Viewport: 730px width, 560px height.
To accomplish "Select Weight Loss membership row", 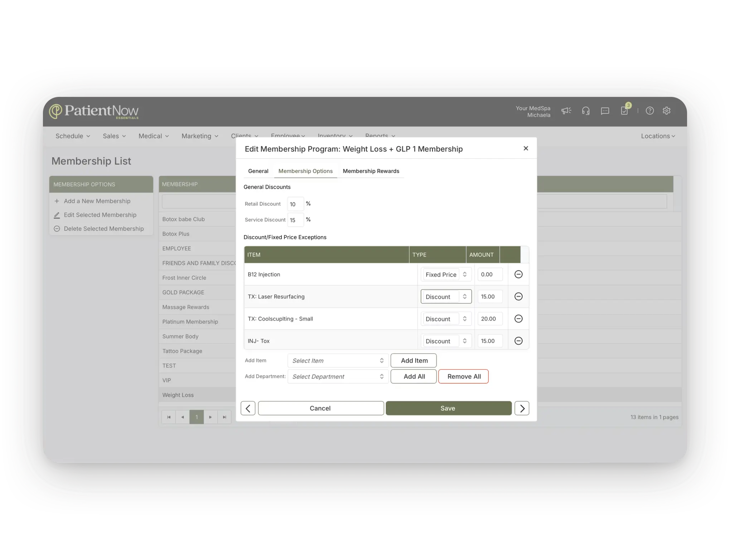I will (x=197, y=395).
